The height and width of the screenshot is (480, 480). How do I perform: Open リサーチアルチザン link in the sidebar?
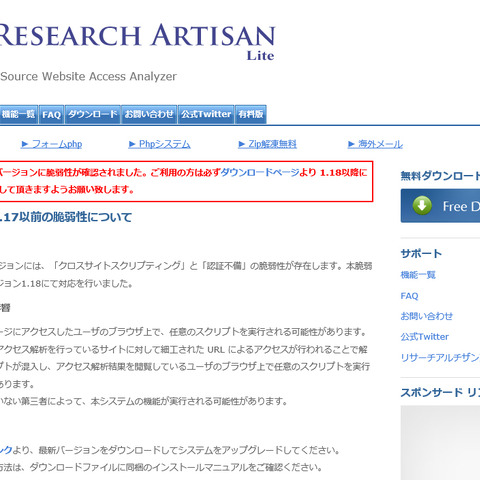click(x=440, y=357)
